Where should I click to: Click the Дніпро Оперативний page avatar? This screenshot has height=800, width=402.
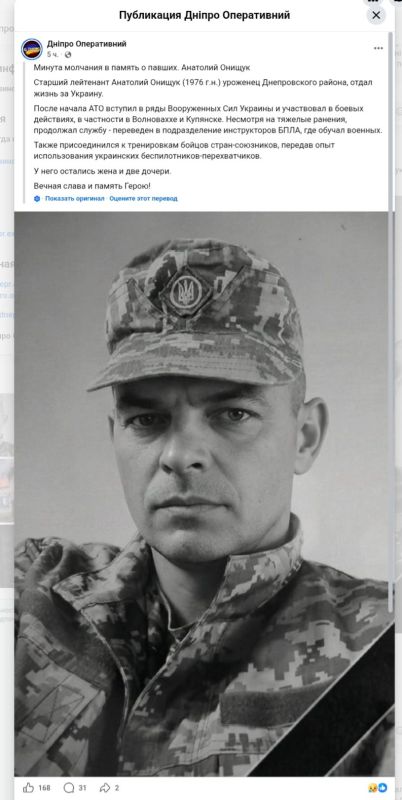point(32,49)
